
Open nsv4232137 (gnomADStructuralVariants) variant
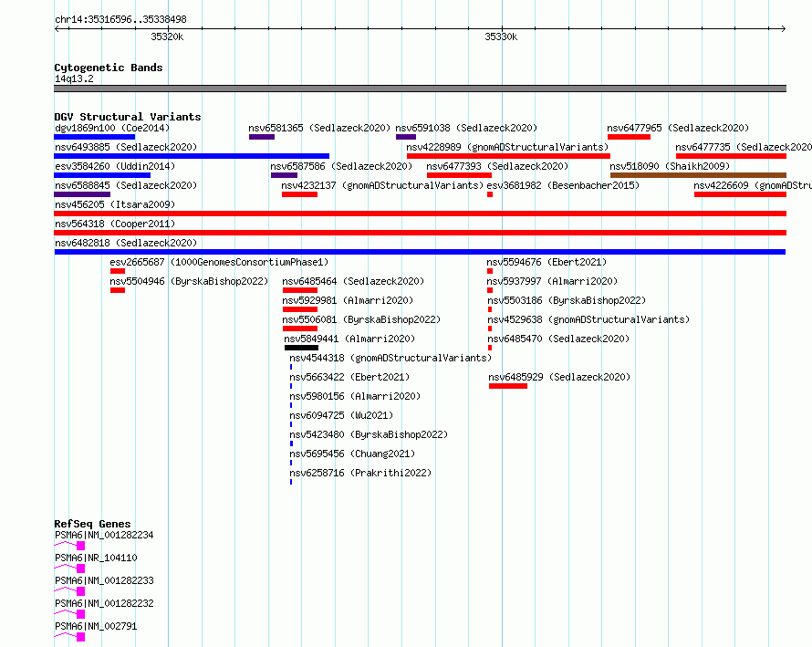382,185
